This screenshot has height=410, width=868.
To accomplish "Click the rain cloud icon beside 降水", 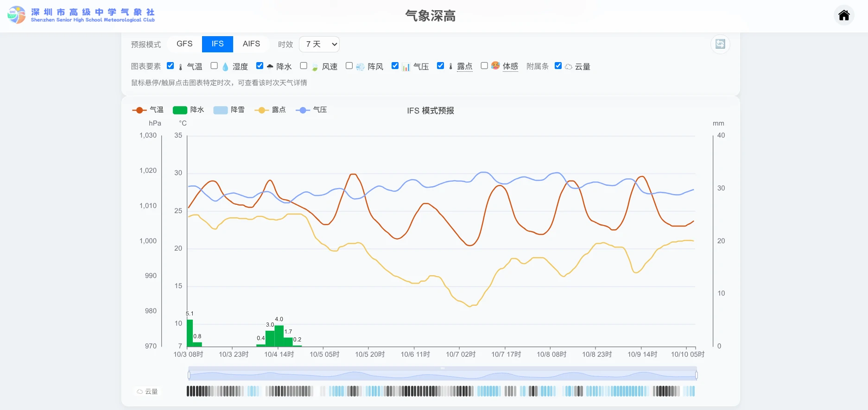I will coord(270,67).
